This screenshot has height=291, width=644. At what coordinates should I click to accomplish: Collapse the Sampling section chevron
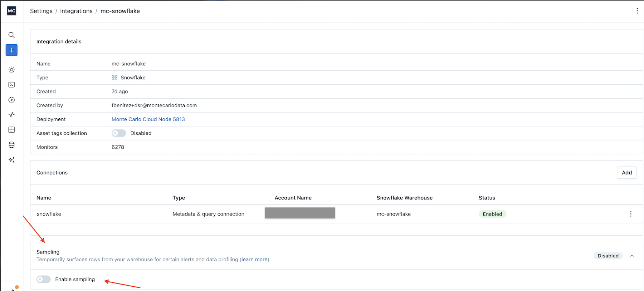pos(632,256)
